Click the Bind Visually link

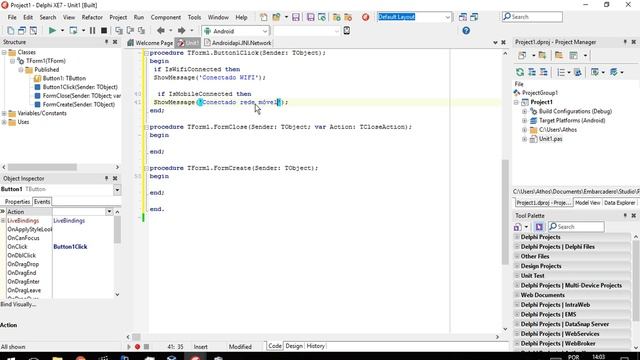(x=18, y=304)
